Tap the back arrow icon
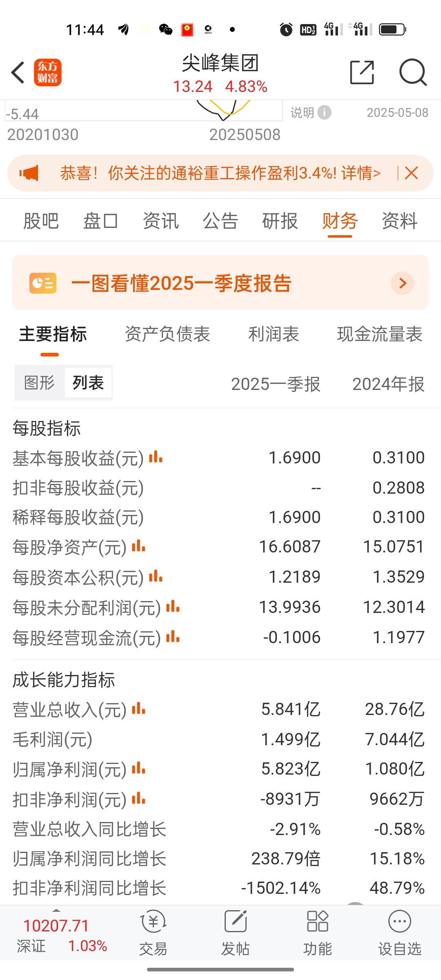This screenshot has width=441, height=980. [x=18, y=73]
